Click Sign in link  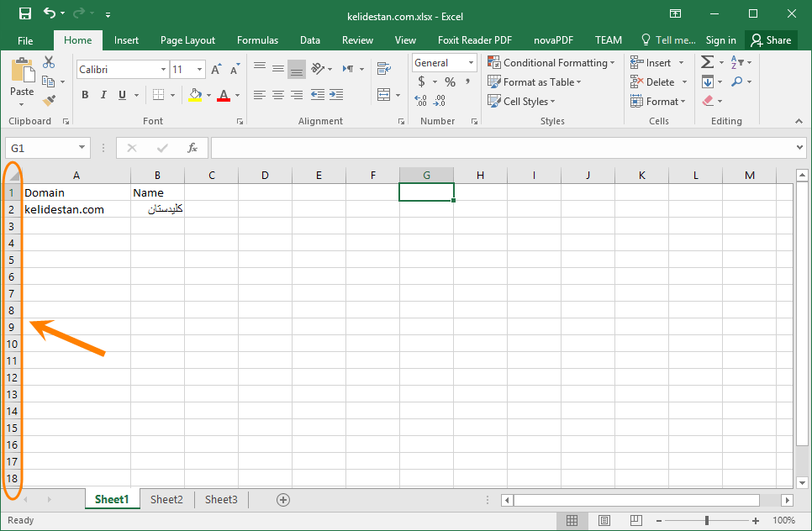coord(721,40)
